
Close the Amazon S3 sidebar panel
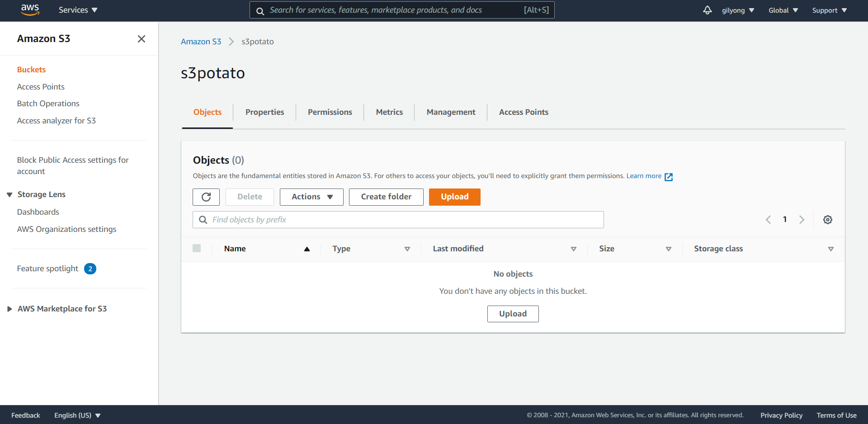click(142, 39)
